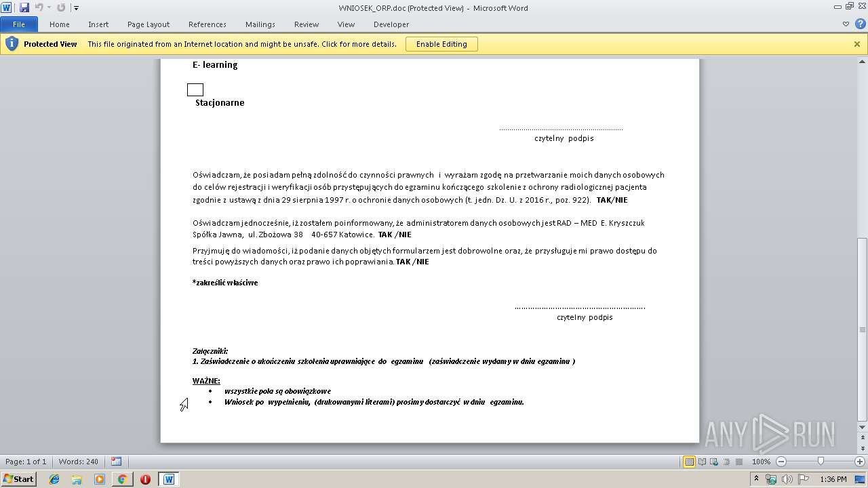Click the volume speaker tray icon
This screenshot has width=868, height=488.
click(x=787, y=479)
